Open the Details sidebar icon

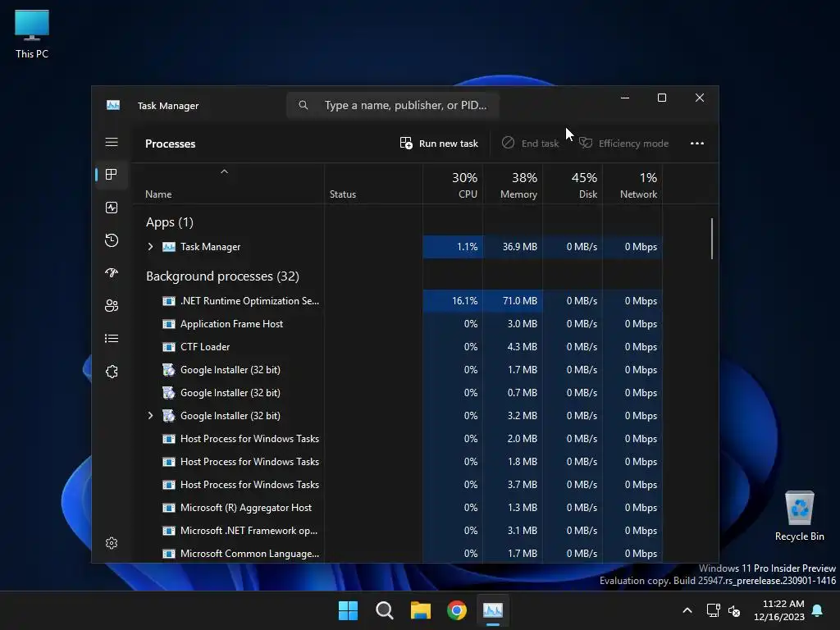pyautogui.click(x=112, y=339)
